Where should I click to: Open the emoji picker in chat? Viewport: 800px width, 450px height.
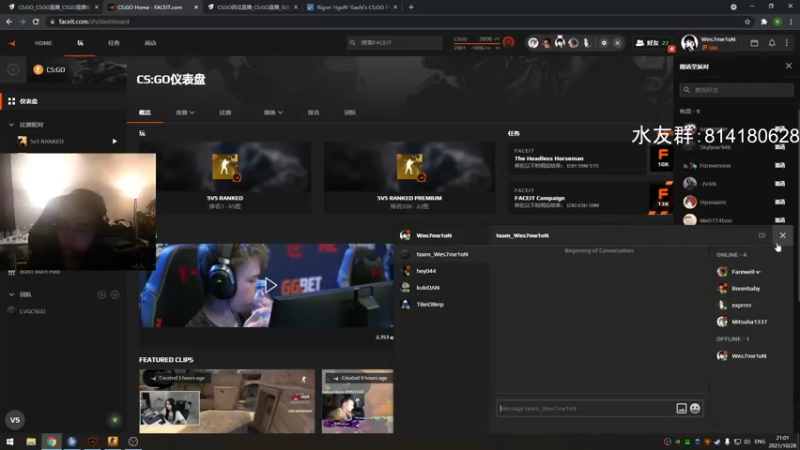(695, 408)
